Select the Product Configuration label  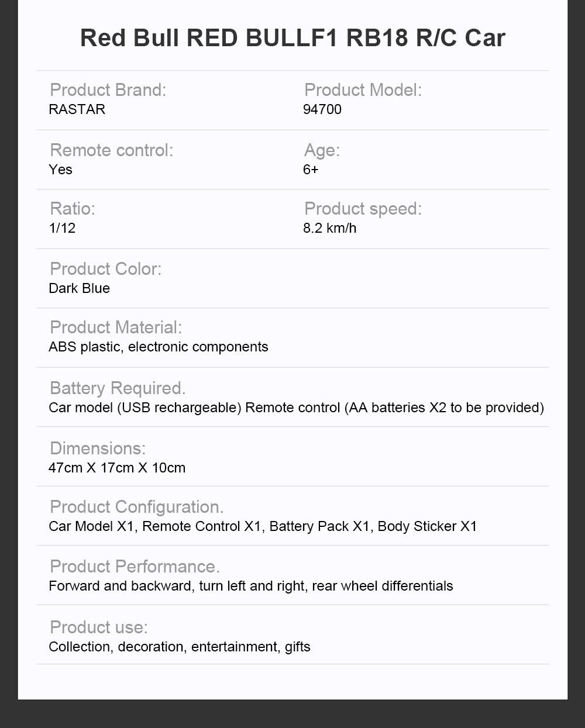pos(137,507)
